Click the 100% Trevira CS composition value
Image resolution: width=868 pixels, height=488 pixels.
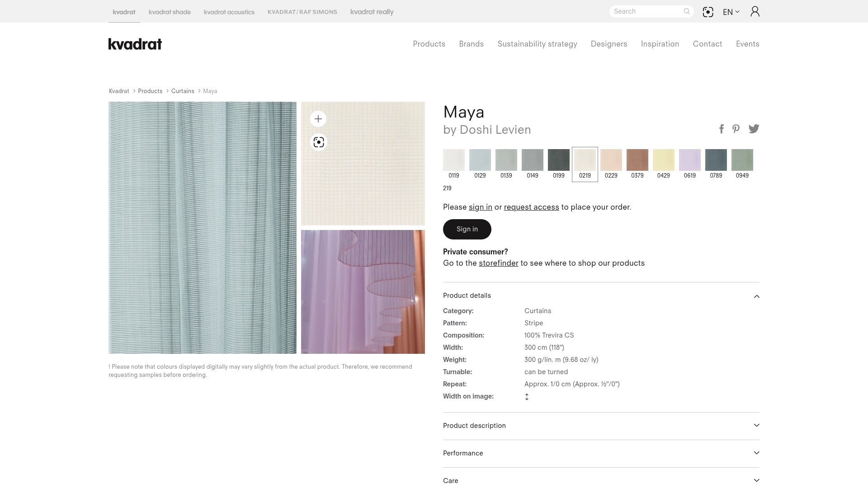tap(549, 335)
